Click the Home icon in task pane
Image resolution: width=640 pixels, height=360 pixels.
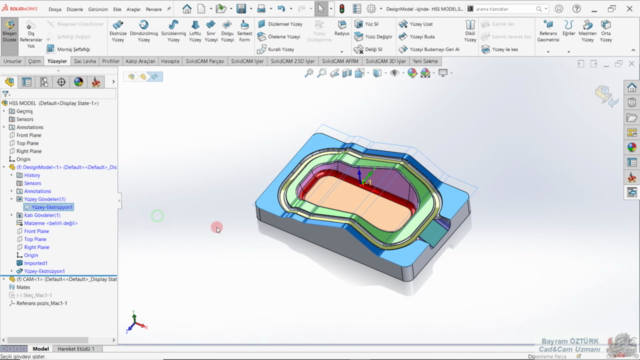(632, 87)
